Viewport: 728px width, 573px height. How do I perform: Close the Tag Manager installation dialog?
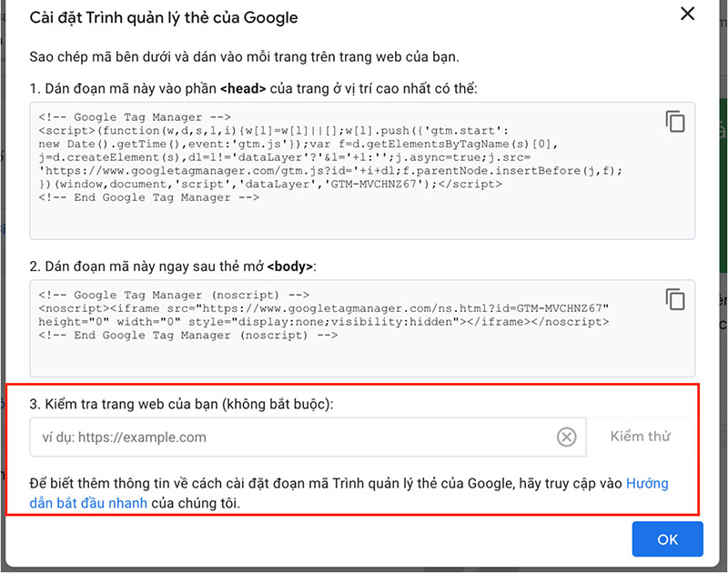point(687,14)
